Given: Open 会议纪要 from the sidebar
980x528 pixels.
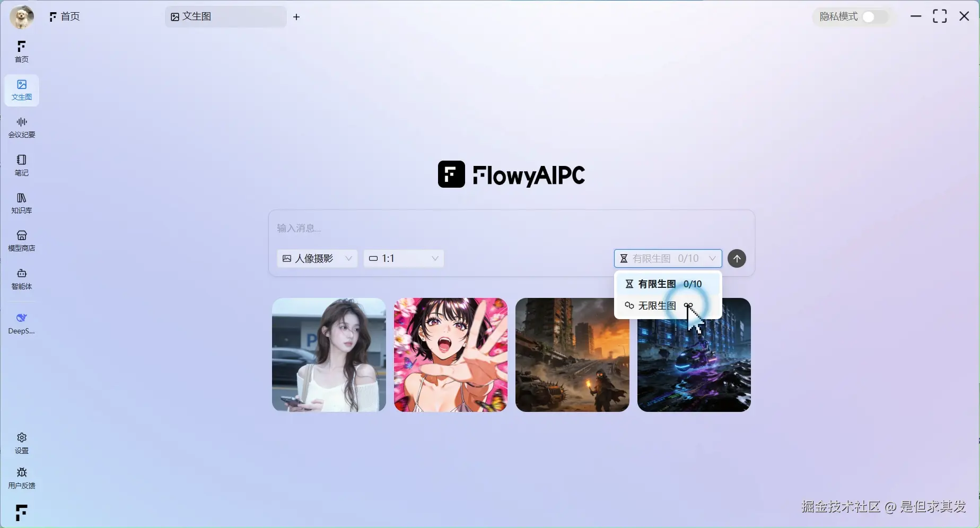Looking at the screenshot, I should point(21,127).
